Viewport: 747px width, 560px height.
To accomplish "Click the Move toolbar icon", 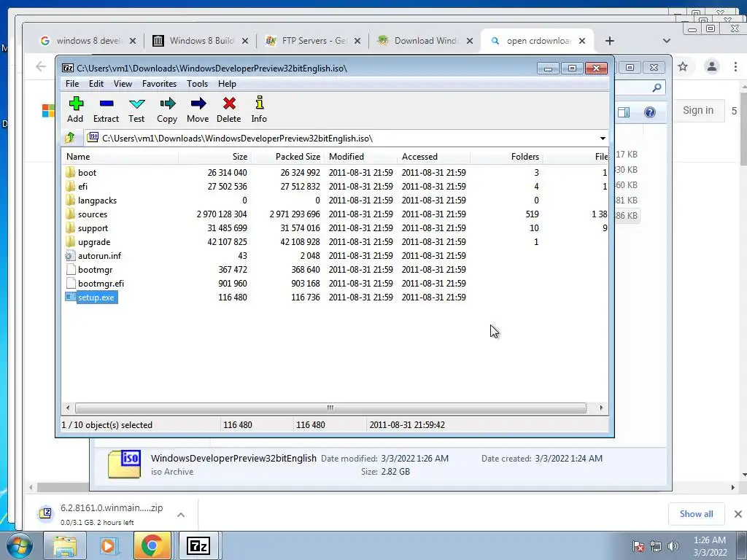I will [198, 109].
